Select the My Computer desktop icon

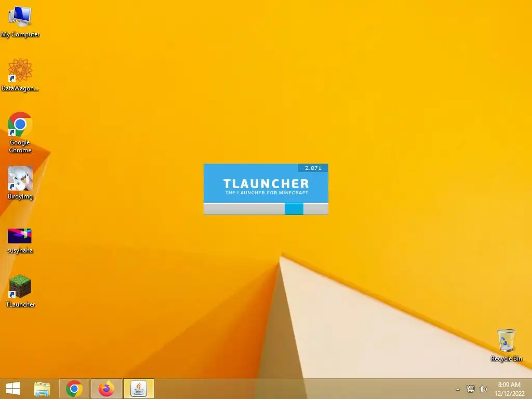(x=20, y=22)
